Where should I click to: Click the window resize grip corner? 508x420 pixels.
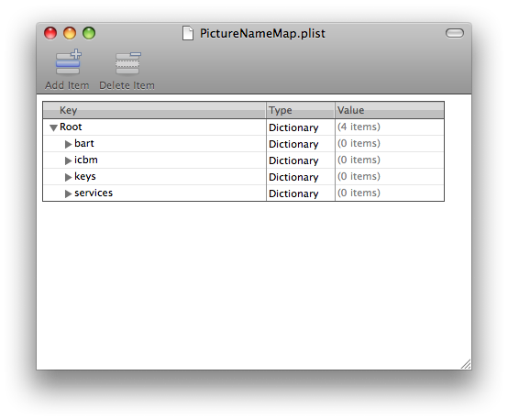(x=466, y=364)
